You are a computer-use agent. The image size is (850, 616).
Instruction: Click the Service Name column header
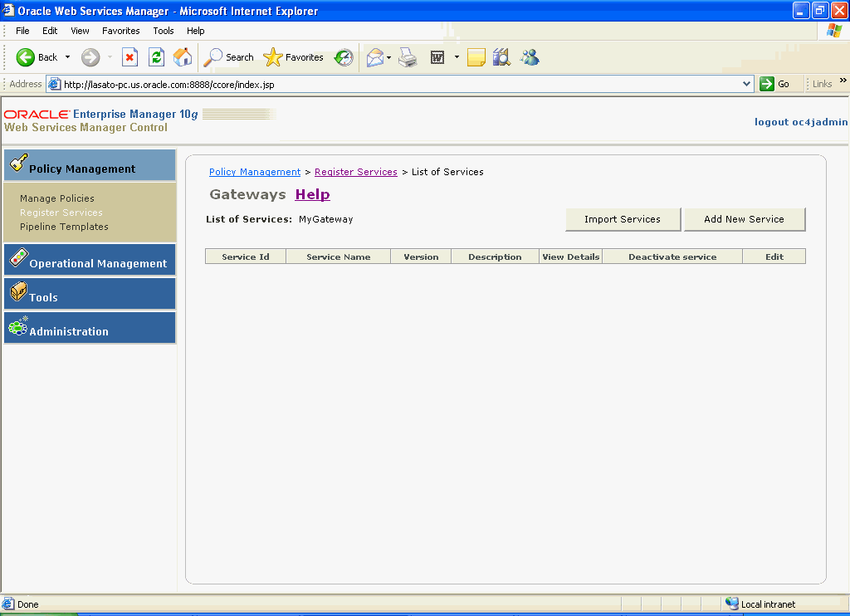pyautogui.click(x=339, y=257)
